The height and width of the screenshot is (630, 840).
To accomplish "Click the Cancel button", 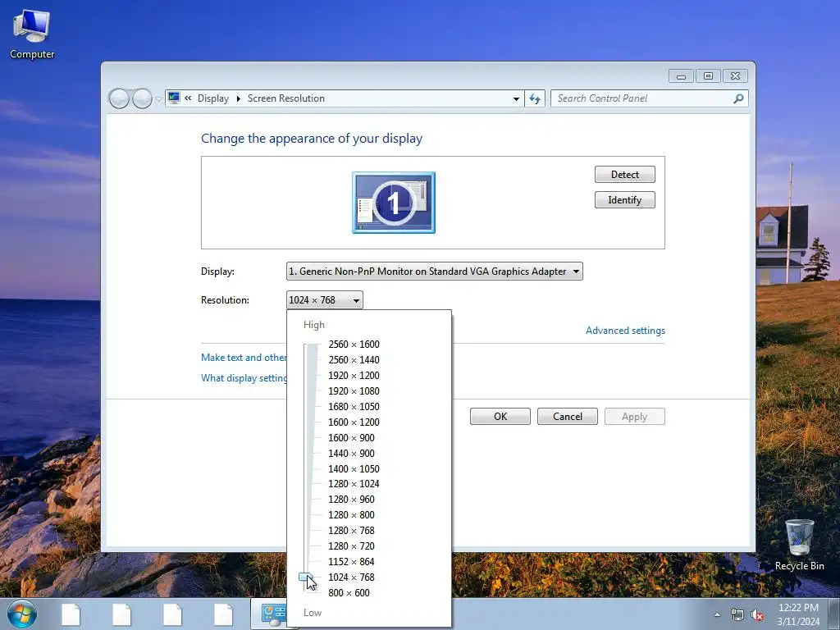I will click(568, 416).
